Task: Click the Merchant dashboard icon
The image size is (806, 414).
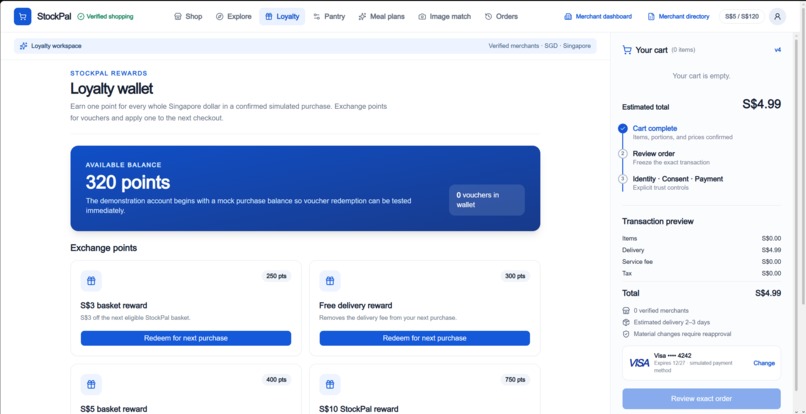Action: coord(568,16)
